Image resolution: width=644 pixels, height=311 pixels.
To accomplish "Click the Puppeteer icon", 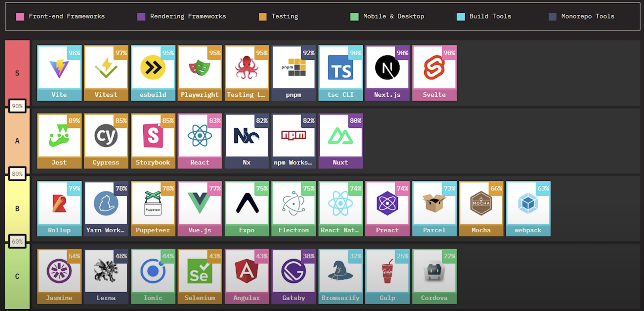I will click(153, 203).
